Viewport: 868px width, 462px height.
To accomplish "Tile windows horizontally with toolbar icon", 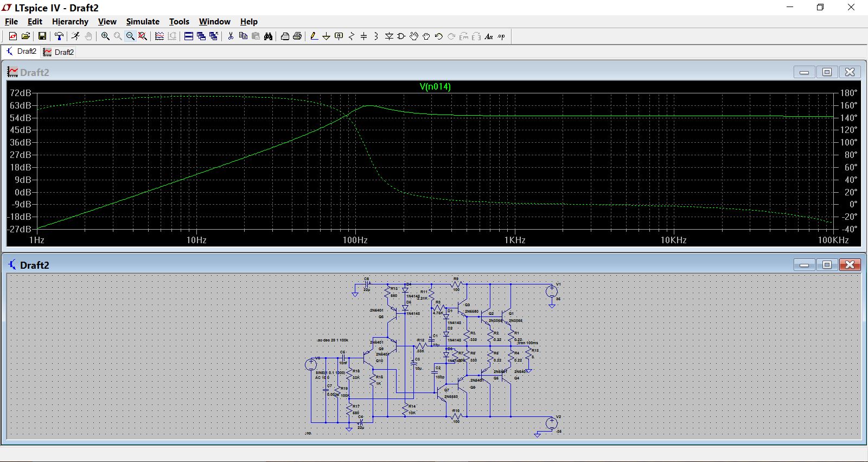I will click(189, 36).
